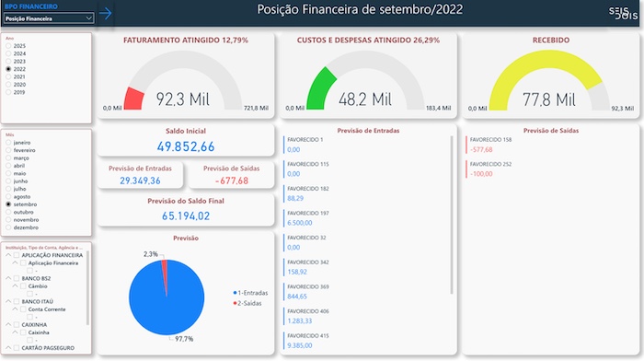
Task: Click the blue Entradas legend marker
Action: [x=235, y=293]
